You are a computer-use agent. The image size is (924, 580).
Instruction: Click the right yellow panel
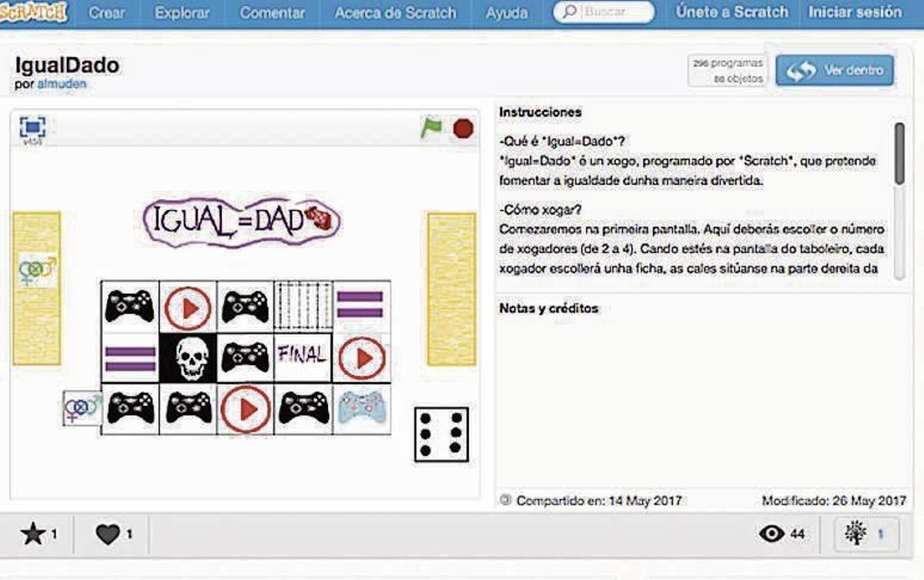(x=452, y=289)
